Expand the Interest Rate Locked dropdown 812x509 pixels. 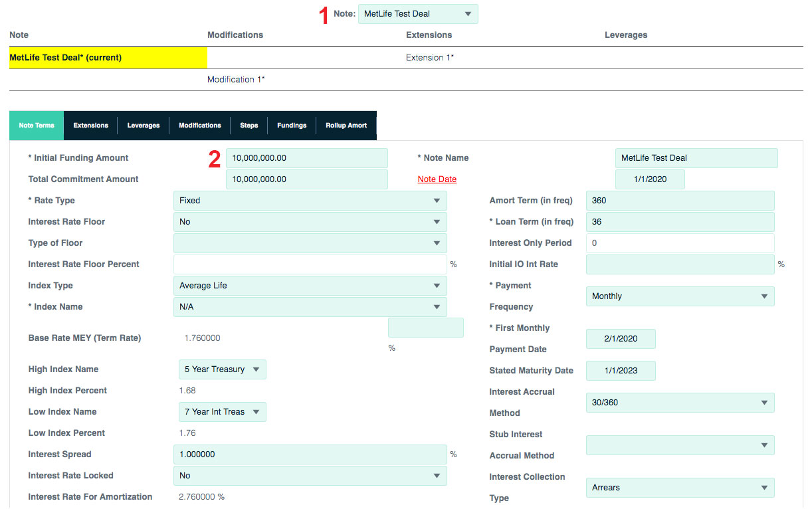coord(310,476)
